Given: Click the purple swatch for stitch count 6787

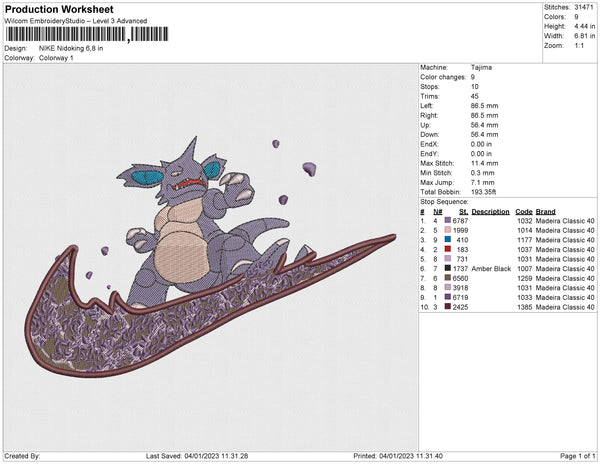Looking at the screenshot, I should [447, 221].
